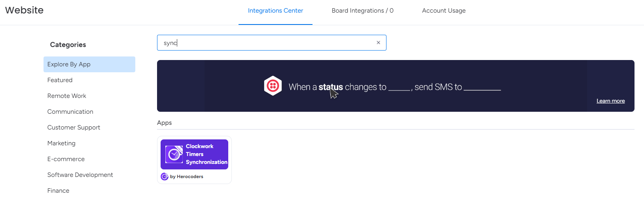The image size is (644, 201).
Task: Click the Twilio logo icon in the banner
Action: point(273,86)
